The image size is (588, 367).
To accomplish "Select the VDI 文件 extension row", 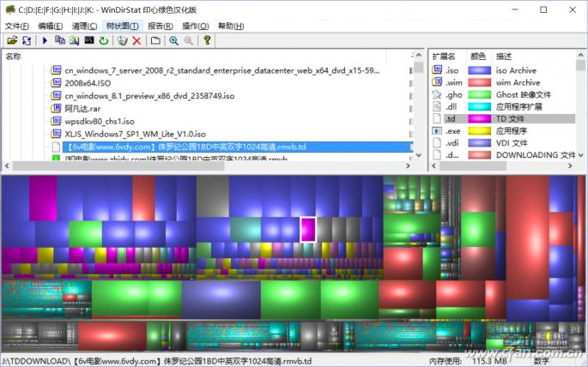I will coord(503,142).
